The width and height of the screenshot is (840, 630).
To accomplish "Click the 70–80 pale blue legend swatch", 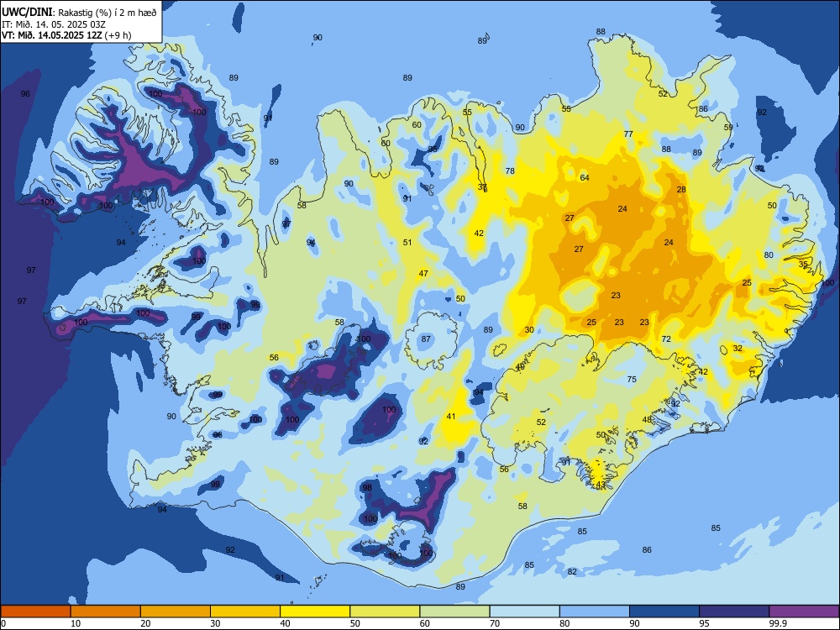I will 524,612.
